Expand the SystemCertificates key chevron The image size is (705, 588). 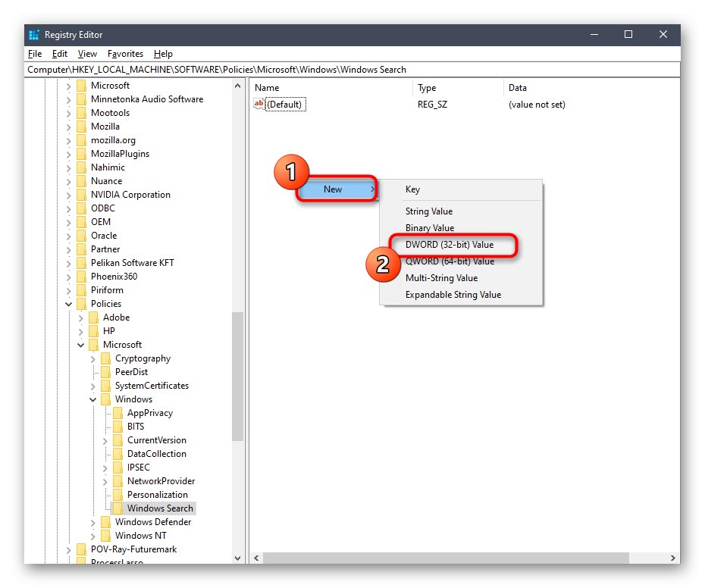tap(92, 386)
